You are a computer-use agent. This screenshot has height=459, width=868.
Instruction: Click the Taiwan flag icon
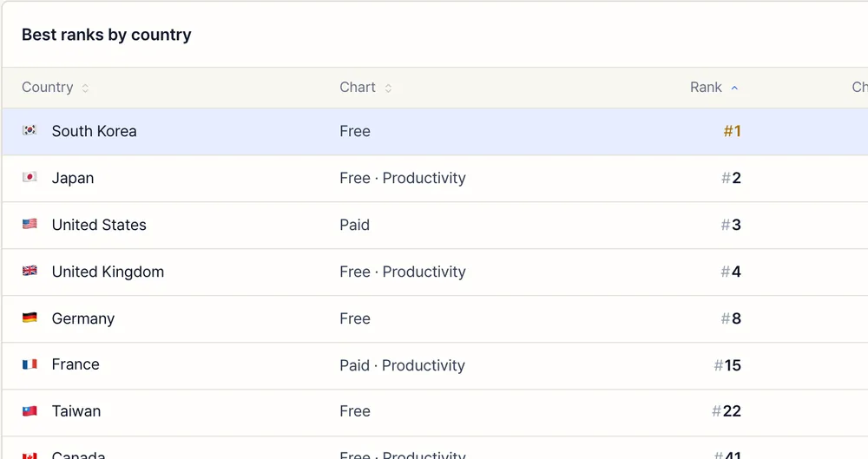point(30,411)
